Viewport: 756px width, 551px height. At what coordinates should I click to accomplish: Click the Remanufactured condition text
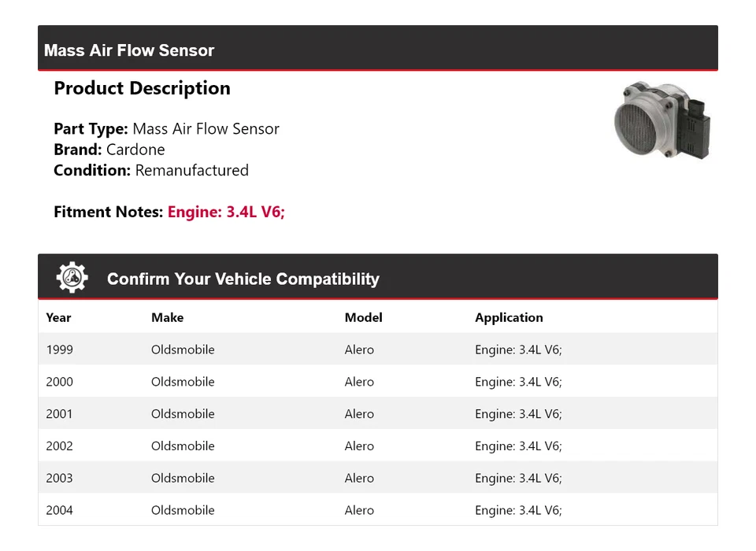click(191, 170)
